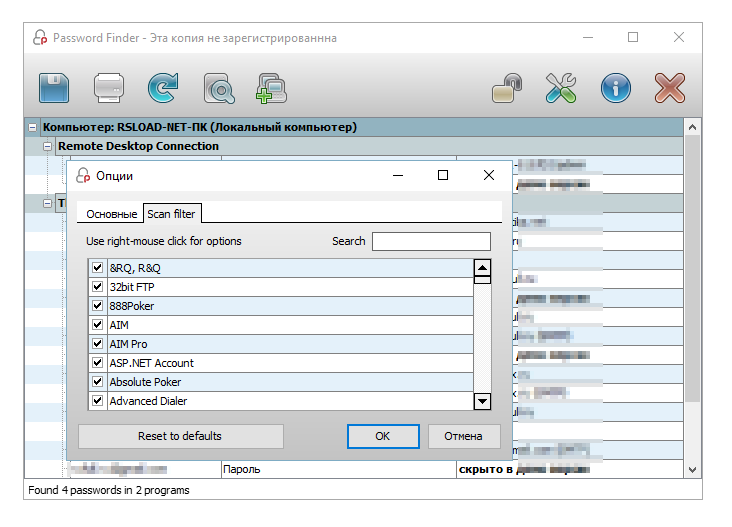The width and height of the screenshot is (732, 527).
Task: Minimize the Опции dialog
Action: pyautogui.click(x=398, y=175)
